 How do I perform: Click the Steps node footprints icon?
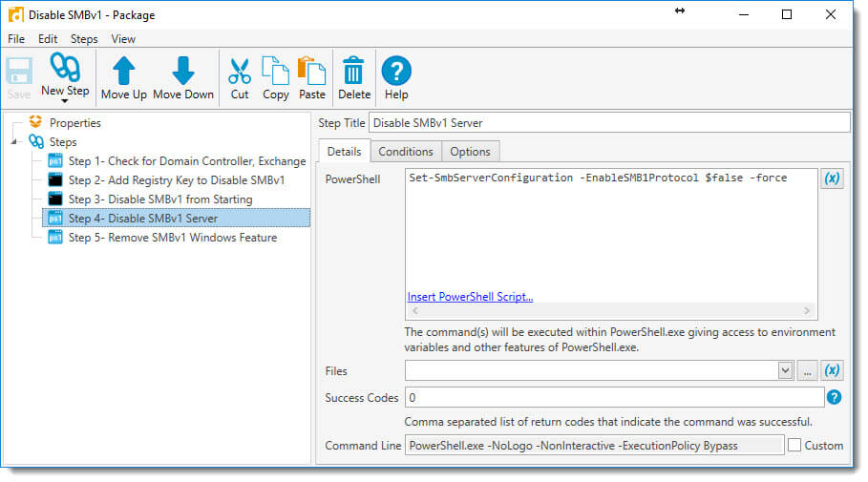click(x=36, y=141)
